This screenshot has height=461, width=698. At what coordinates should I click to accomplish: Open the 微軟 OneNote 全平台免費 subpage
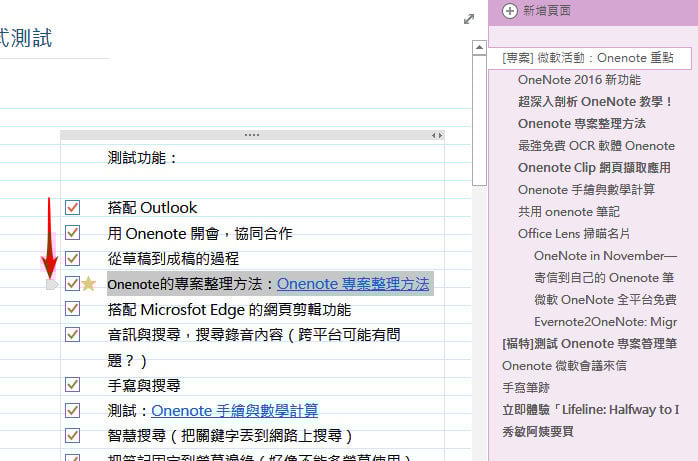point(605,300)
